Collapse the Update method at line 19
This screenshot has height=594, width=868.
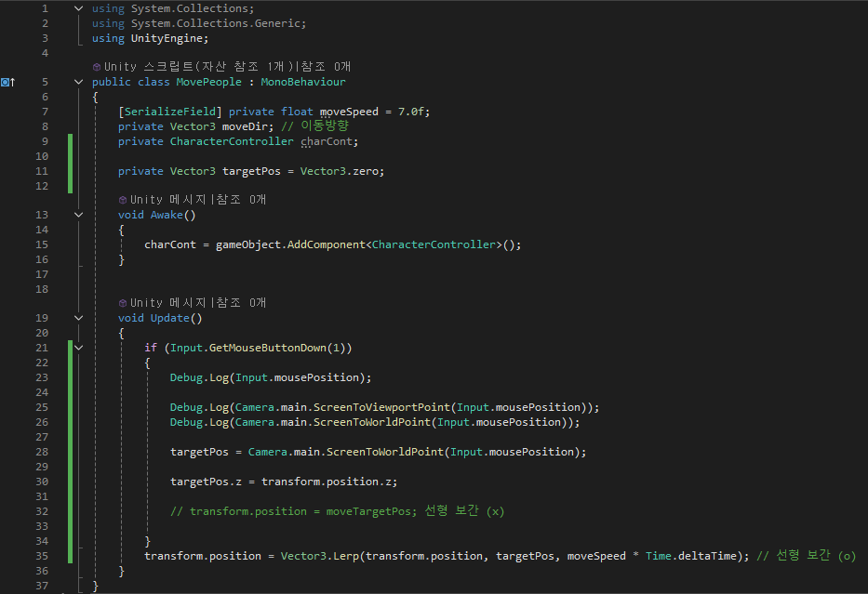coord(78,318)
